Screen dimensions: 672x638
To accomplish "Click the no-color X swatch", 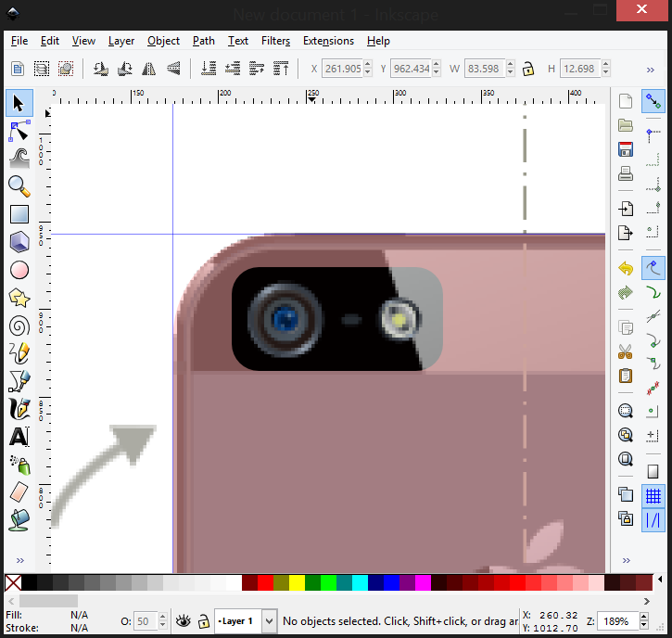I will point(13,583).
